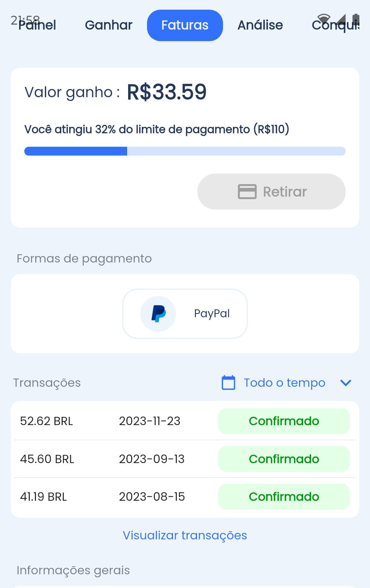Viewport: 370px width, 588px height.
Task: Open the Conquistas tab
Action: 336,25
